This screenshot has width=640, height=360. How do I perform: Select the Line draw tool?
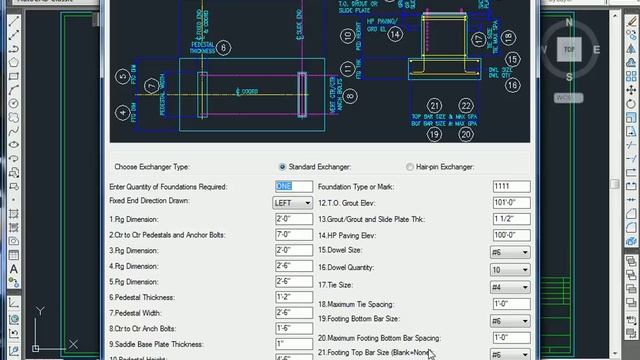coord(13,21)
